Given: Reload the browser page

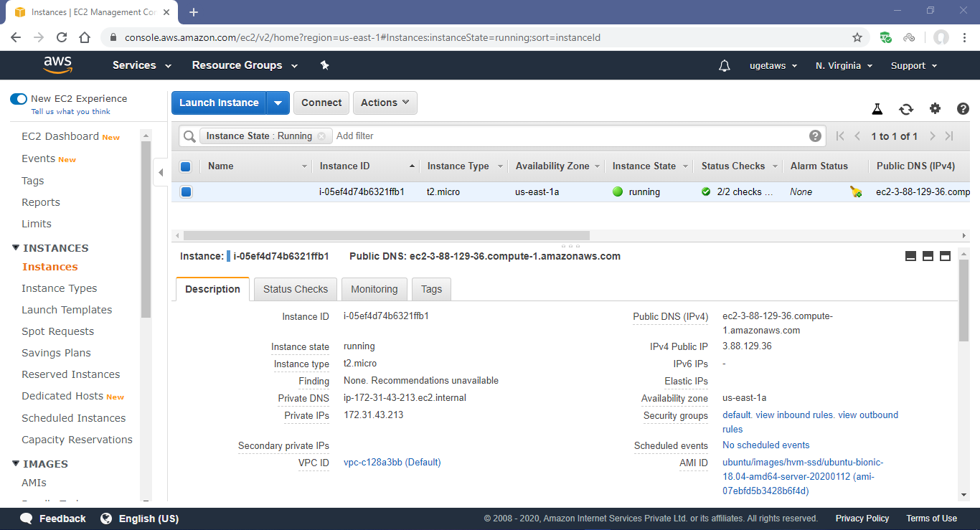Looking at the screenshot, I should 62,37.
